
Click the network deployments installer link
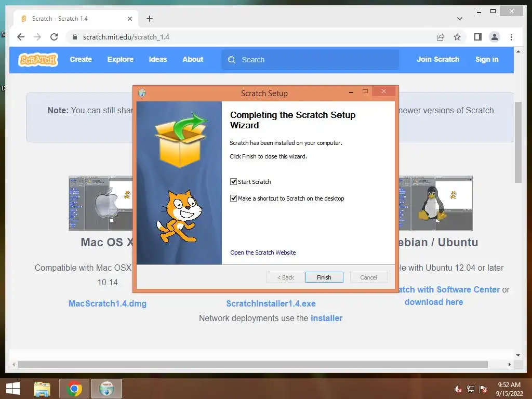click(x=326, y=318)
